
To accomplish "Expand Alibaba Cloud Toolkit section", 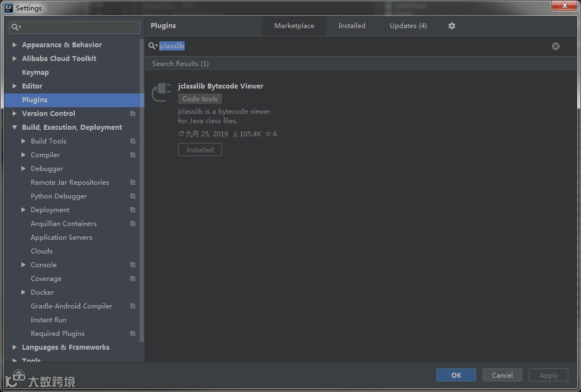I will (x=14, y=58).
